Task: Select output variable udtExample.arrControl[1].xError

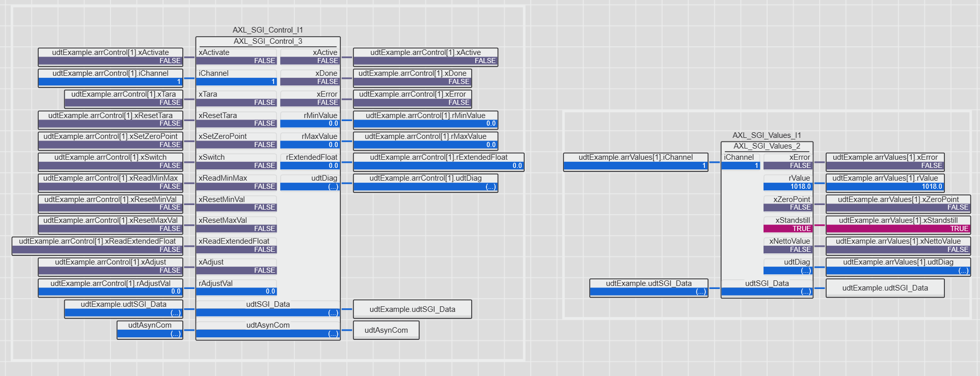Action: (412, 99)
